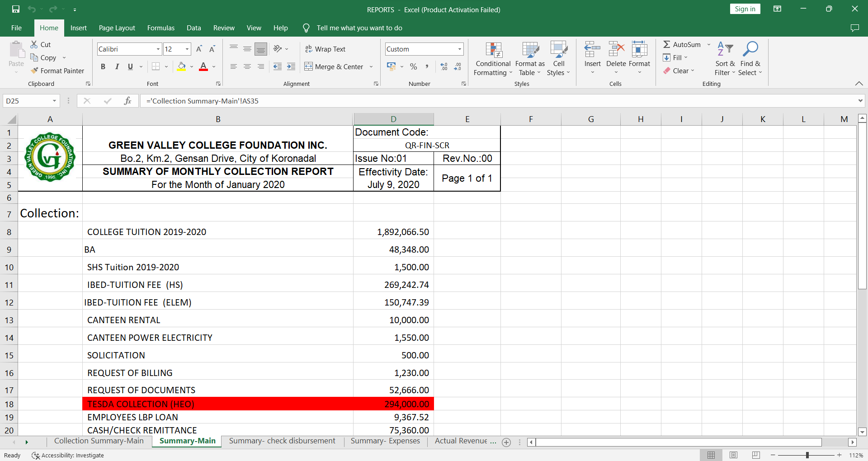Switch to the Formulas tab
Viewport: 868px width, 461px height.
coord(161,28)
